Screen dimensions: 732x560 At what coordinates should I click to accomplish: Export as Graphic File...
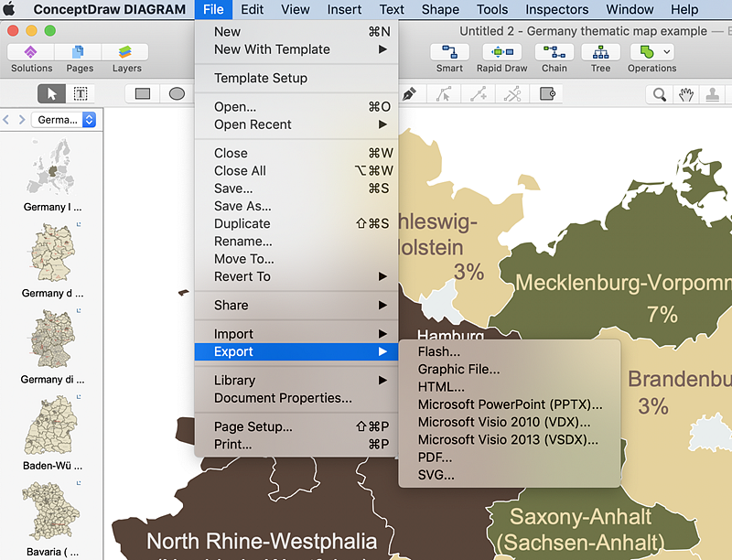pyautogui.click(x=510, y=369)
